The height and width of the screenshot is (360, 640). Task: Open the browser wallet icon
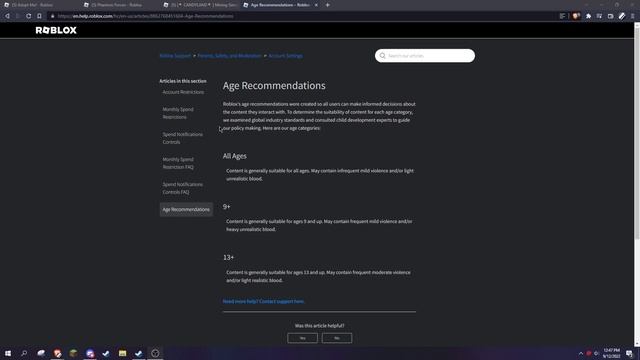[610, 16]
